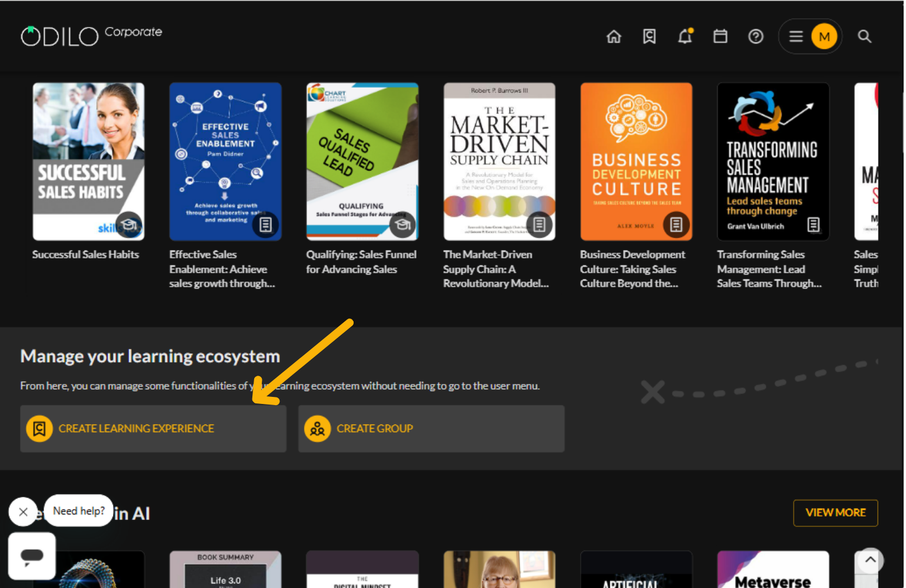Open Business Development Culture title link
Image resolution: width=906 pixels, height=588 pixels.
pyautogui.click(x=632, y=269)
